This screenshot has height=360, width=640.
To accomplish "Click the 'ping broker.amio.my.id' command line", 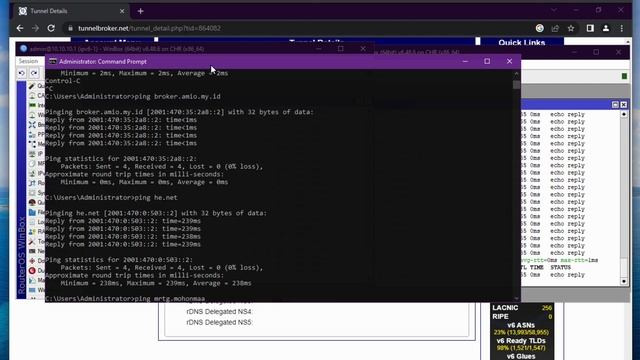I will [133, 96].
